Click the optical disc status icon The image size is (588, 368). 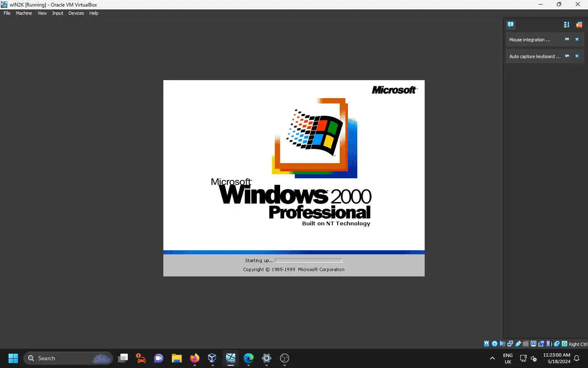pyautogui.click(x=494, y=344)
